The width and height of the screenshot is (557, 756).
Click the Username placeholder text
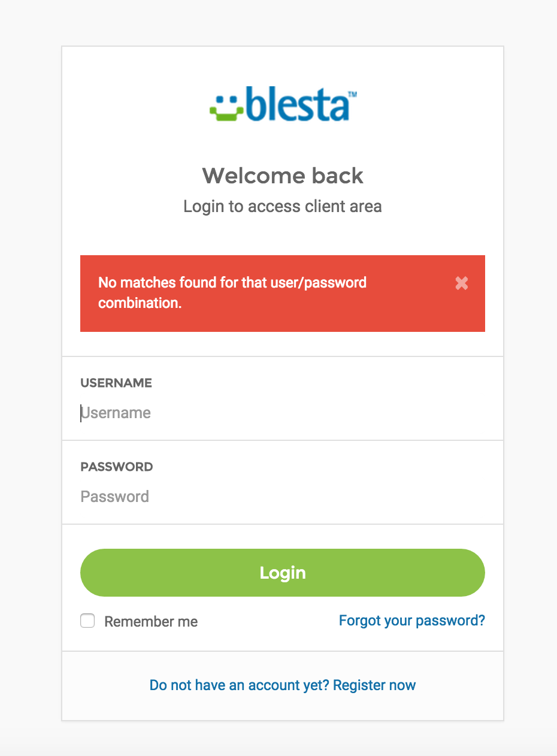[x=116, y=413]
